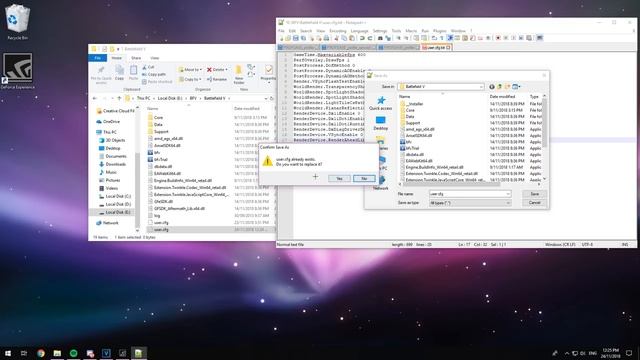Viewport: 640px width, 360px height.
Task: Open the Windows Start button
Action: (x=8, y=353)
